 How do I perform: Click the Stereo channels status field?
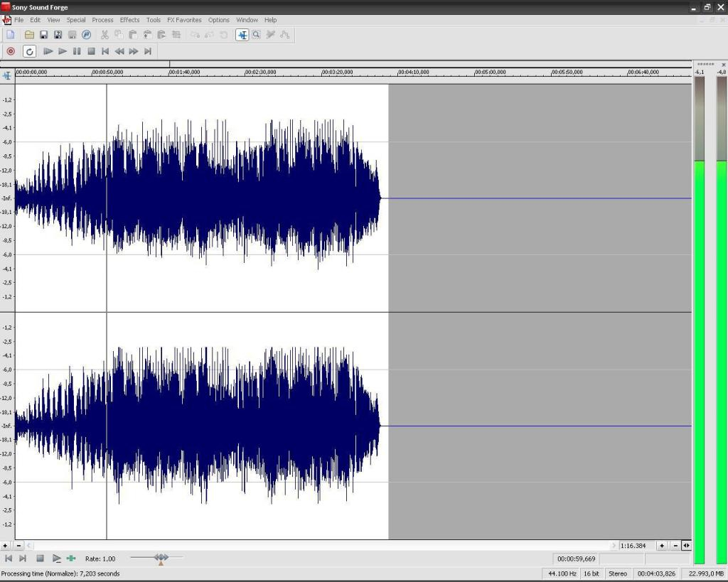coord(618,573)
